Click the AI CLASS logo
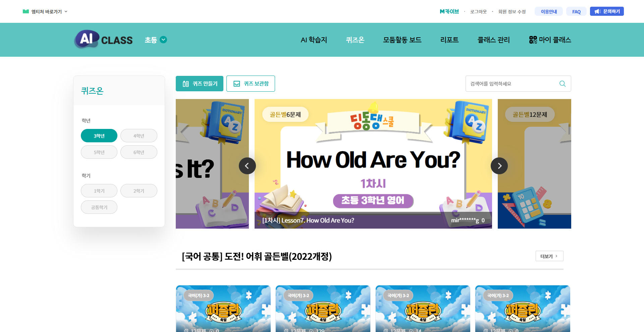 pyautogui.click(x=103, y=39)
